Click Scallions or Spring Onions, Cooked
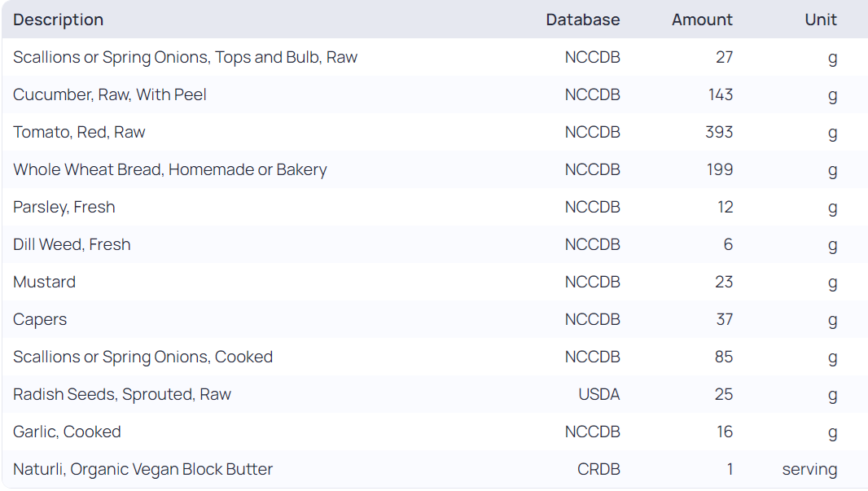 [x=142, y=357]
